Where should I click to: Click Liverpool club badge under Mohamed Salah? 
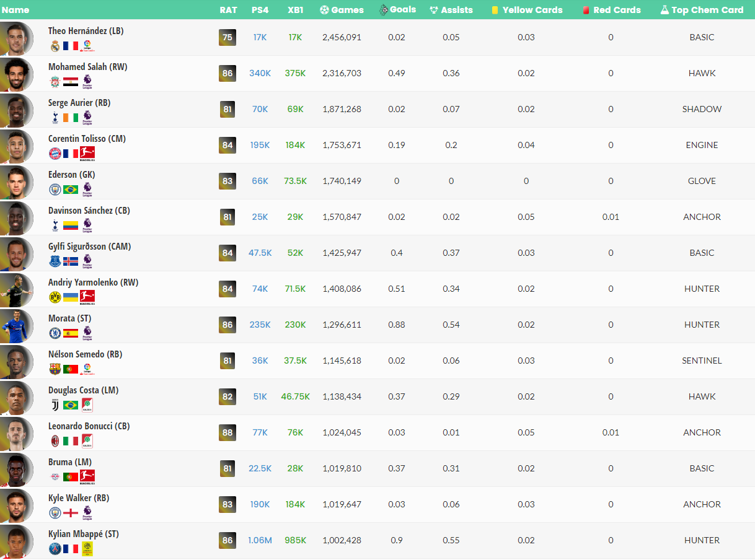pyautogui.click(x=55, y=82)
